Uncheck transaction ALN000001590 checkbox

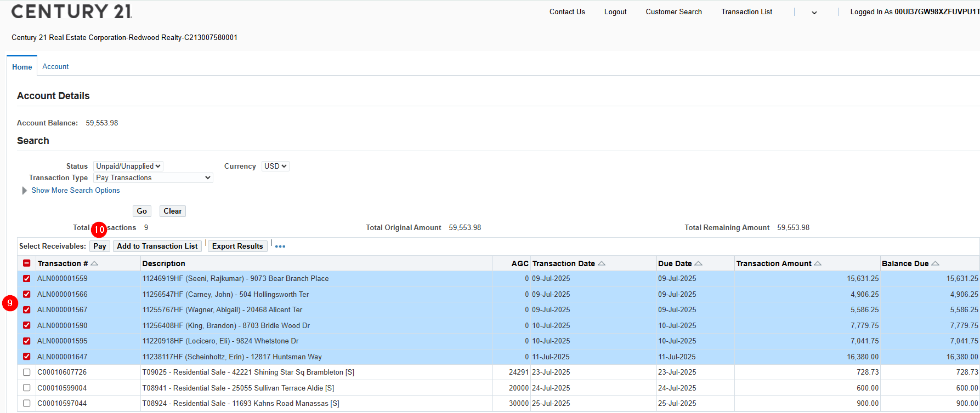[26, 325]
